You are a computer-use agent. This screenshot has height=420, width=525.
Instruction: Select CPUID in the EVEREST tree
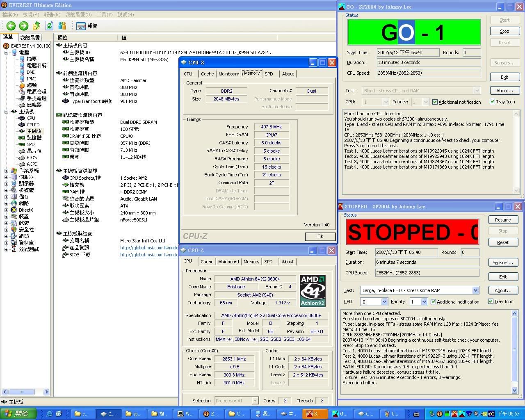click(33, 125)
